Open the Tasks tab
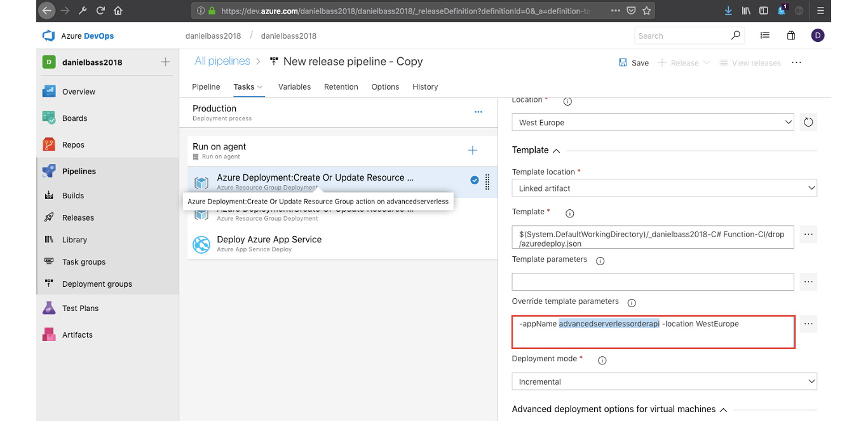 click(x=243, y=86)
